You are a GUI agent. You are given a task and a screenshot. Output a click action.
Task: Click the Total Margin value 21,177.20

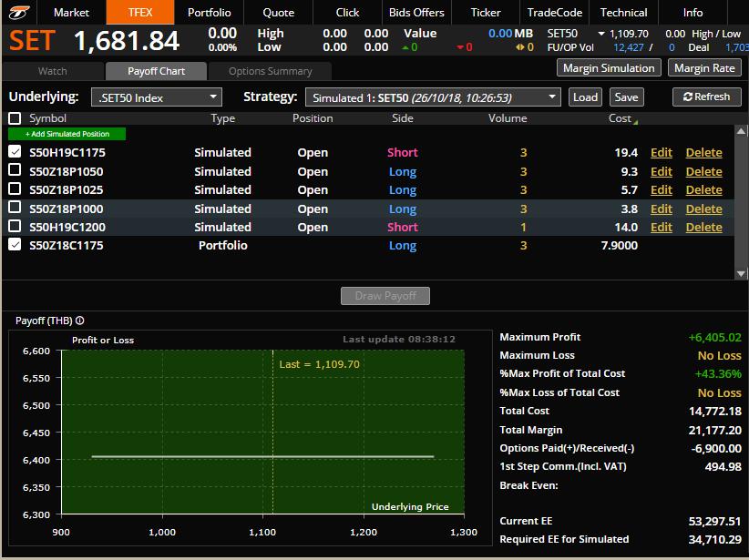pyautogui.click(x=714, y=430)
